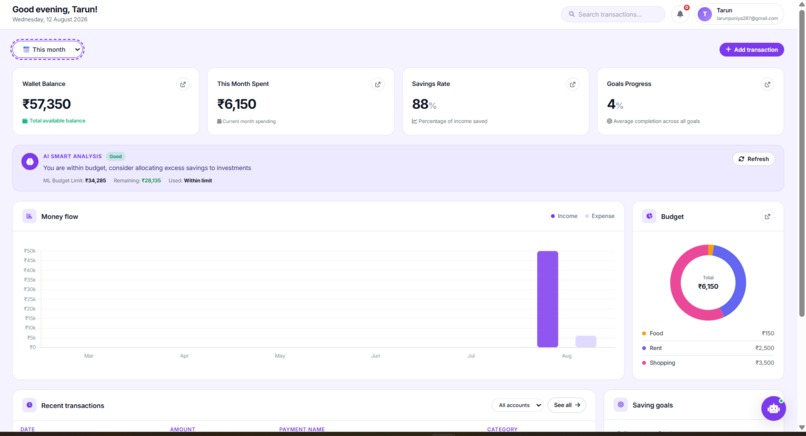This screenshot has height=436, width=806.
Task: Click the ₹6,150 This Month Spent value
Action: [x=236, y=104]
